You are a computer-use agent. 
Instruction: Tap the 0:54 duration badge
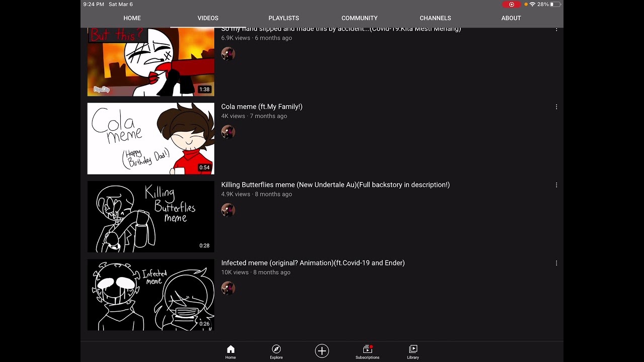click(204, 167)
